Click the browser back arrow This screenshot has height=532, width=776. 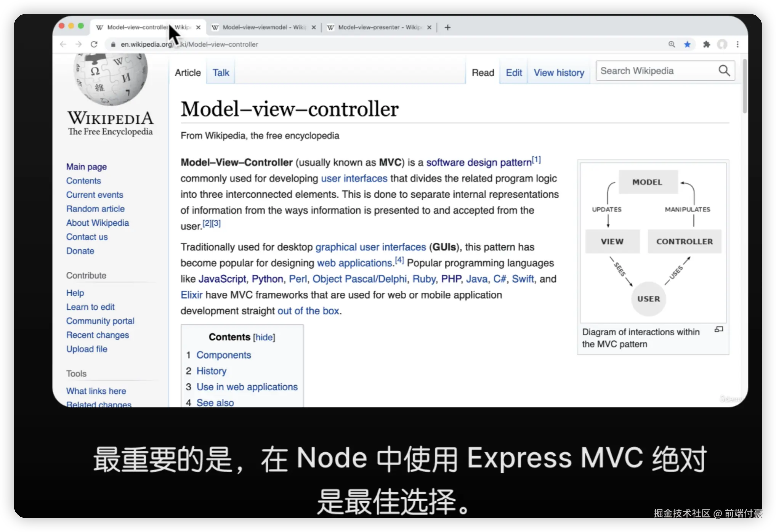[x=63, y=44]
